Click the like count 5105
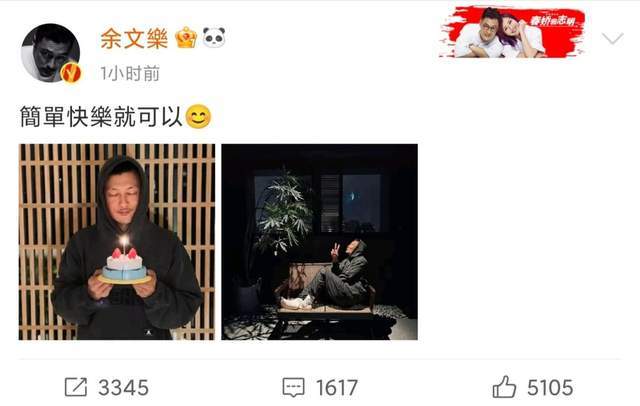The image size is (640, 406). click(550, 388)
